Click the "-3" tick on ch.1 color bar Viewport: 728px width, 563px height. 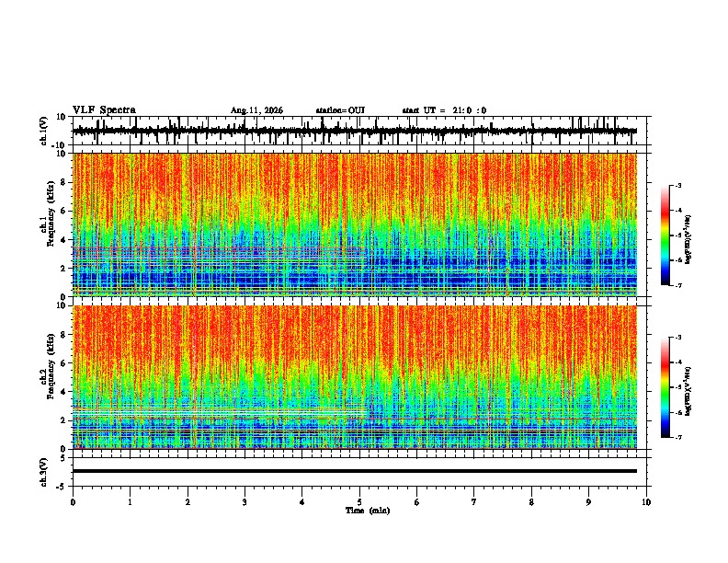(x=677, y=186)
